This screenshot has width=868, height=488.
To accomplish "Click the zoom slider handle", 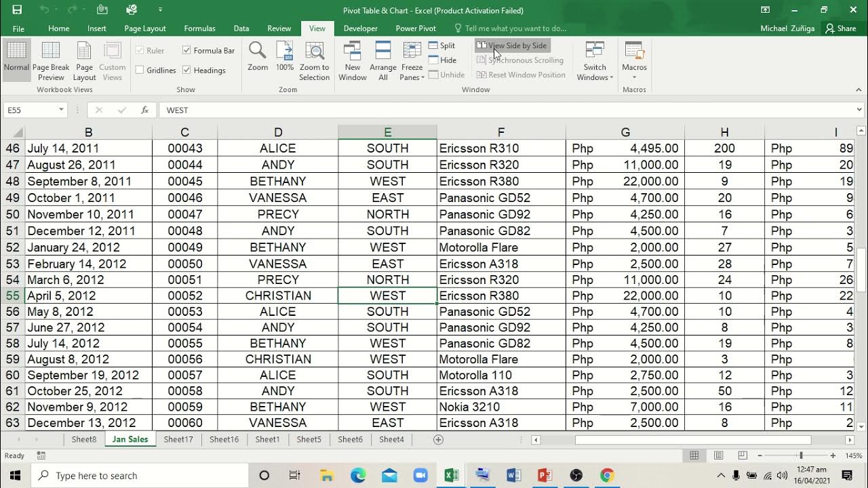I will (801, 455).
